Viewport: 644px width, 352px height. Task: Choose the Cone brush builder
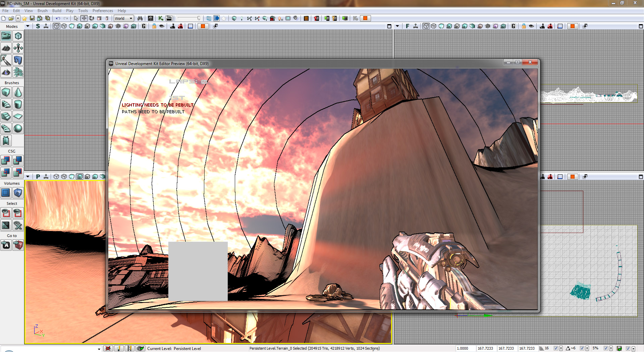18,92
